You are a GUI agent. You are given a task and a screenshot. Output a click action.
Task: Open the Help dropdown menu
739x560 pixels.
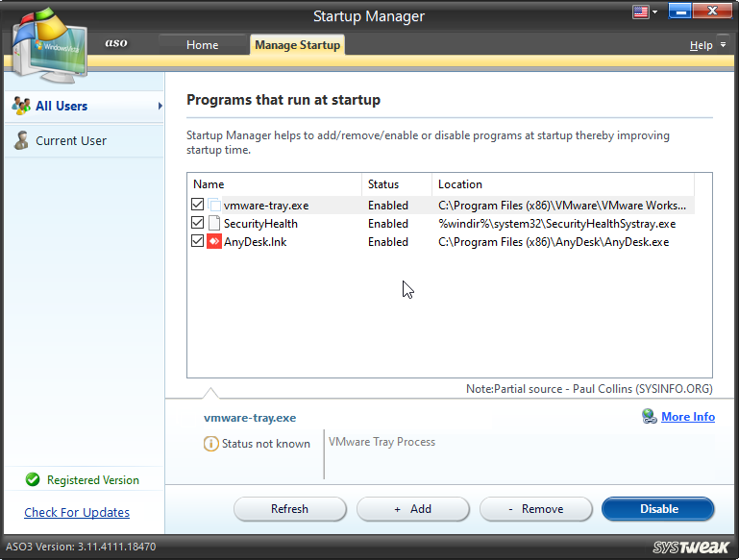tap(706, 45)
